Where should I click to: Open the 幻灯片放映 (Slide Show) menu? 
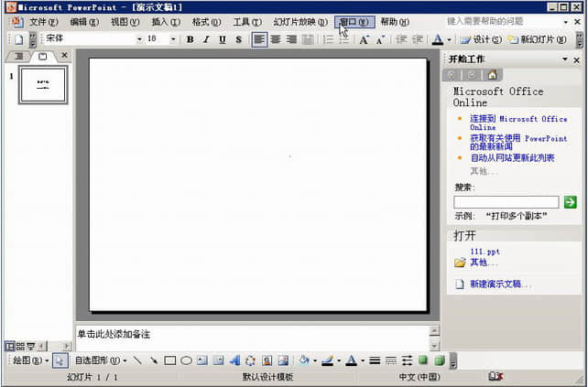(x=299, y=21)
